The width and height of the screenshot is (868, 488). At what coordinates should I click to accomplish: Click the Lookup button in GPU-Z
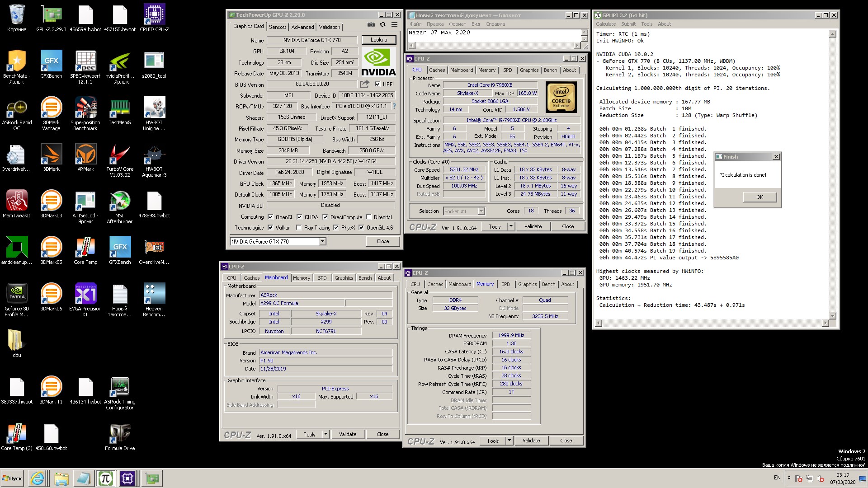click(x=379, y=40)
